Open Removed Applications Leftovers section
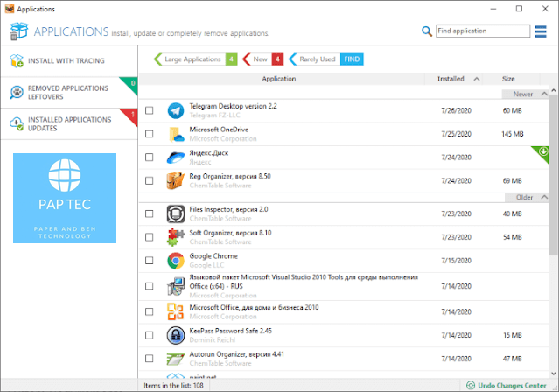Viewport: 559px width, 392px height. click(x=69, y=93)
